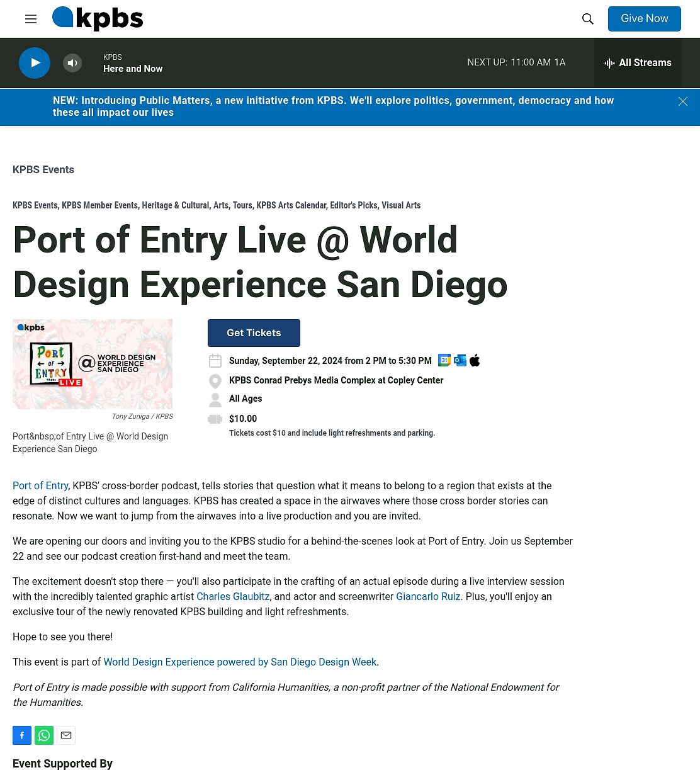The height and width of the screenshot is (770, 700).
Task: Dismiss the Public Matters announcement banner
Action: (x=682, y=101)
